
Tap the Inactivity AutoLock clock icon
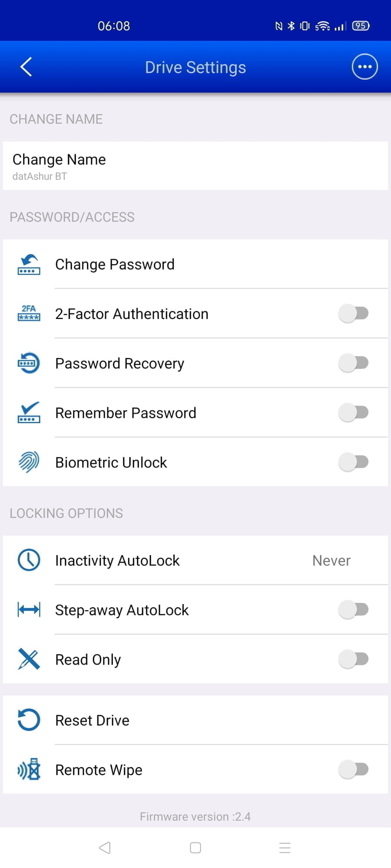tap(29, 560)
